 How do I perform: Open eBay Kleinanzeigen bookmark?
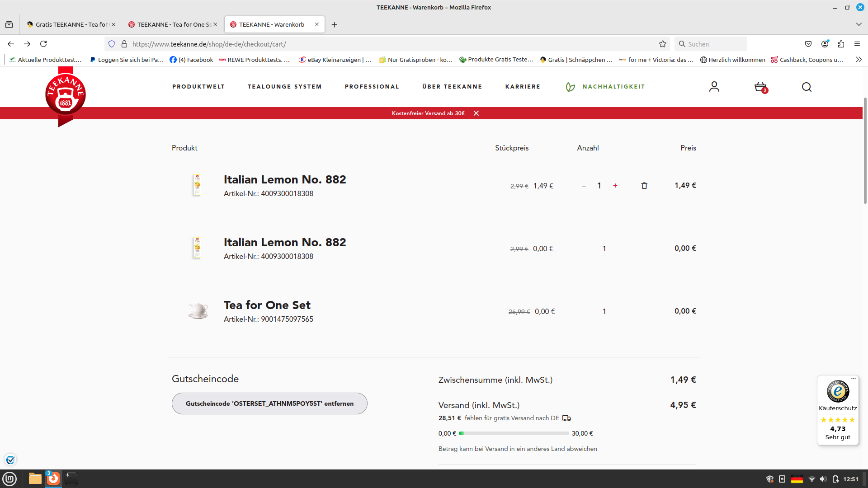(335, 60)
